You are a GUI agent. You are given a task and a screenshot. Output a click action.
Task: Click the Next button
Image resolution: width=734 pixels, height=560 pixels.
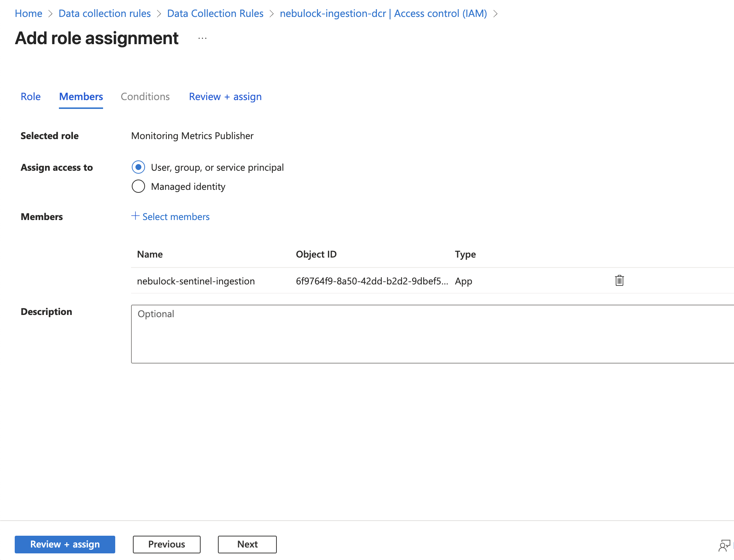pyautogui.click(x=247, y=544)
